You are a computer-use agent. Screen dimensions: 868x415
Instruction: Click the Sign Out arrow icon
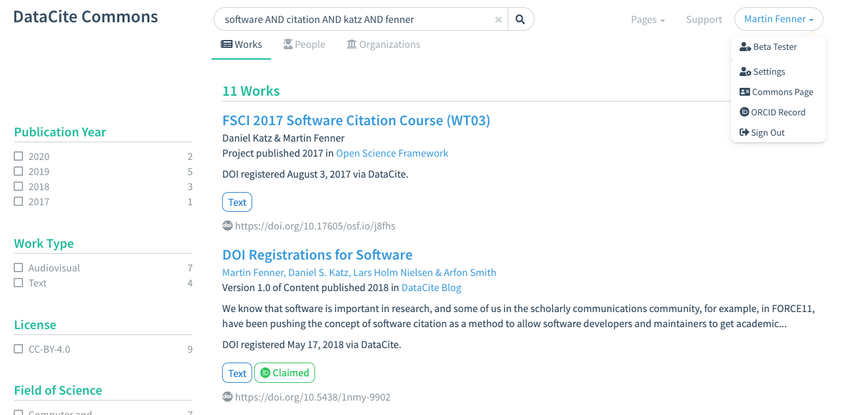click(744, 132)
